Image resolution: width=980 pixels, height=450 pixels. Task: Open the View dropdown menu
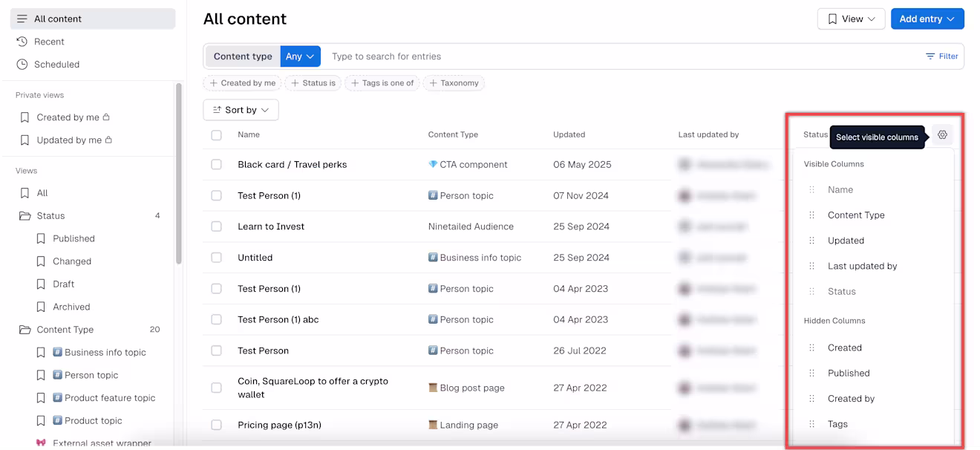click(851, 19)
